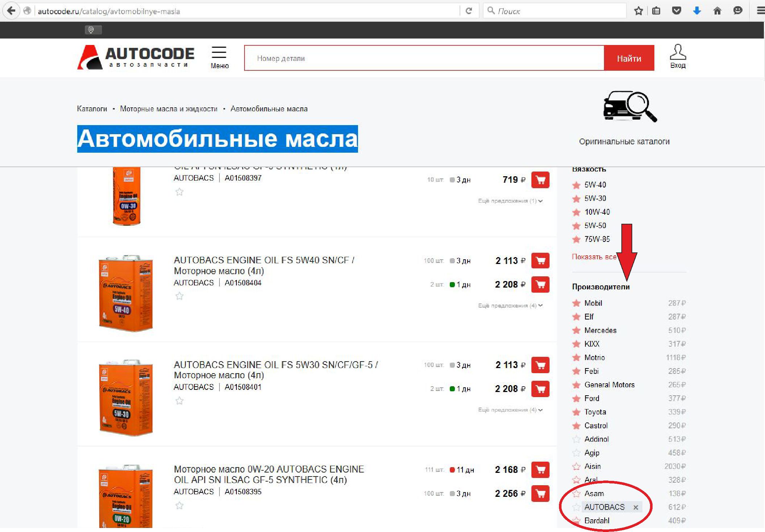Bookmark this page with the star icon

click(638, 11)
